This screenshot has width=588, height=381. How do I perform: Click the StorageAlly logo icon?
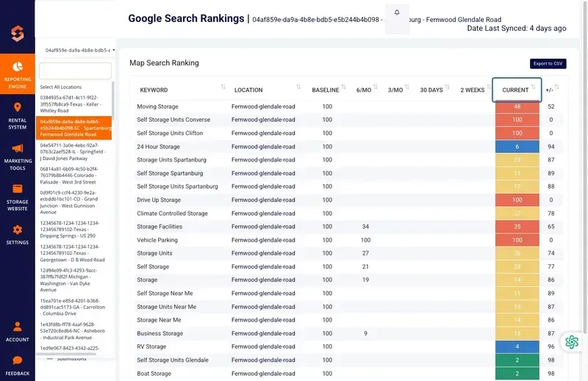[17, 33]
